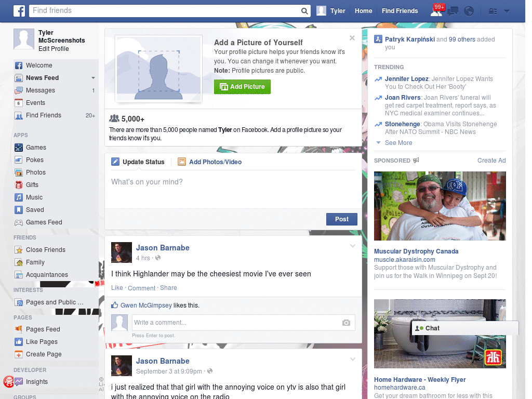Screen dimensions: 532x399
Task: Click the green Add Picture button
Action: pos(242,87)
